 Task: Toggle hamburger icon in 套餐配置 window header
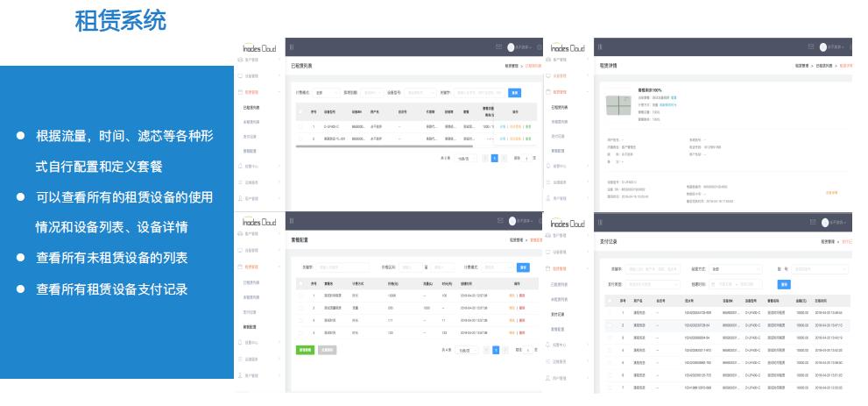pos(292,221)
